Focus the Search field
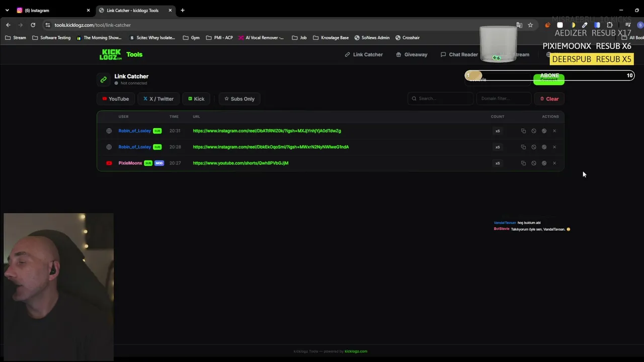The image size is (644, 362). coord(441,99)
